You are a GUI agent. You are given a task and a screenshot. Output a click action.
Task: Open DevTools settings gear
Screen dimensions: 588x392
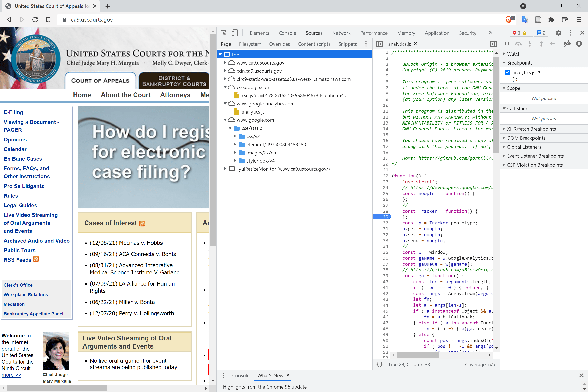558,33
